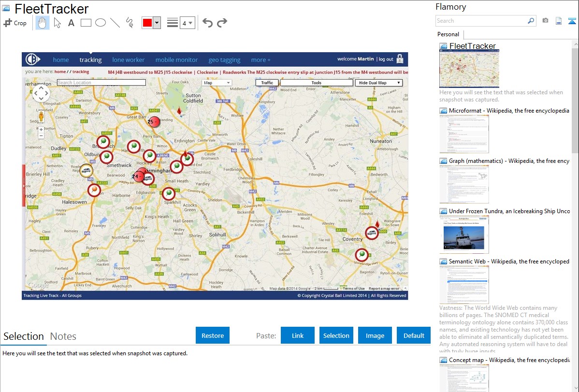Open the home menu in FleetTracker page
The image size is (579, 392).
click(x=61, y=60)
